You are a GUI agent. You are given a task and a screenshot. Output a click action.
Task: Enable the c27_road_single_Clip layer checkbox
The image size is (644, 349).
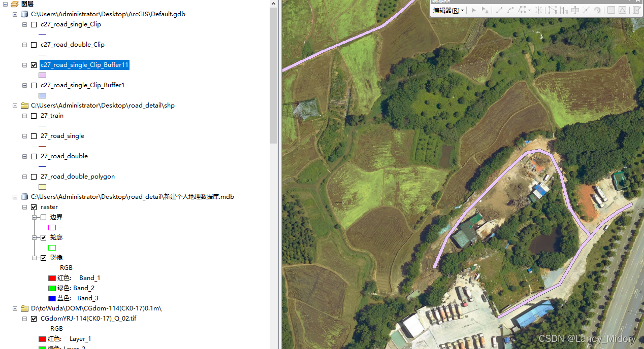point(34,24)
